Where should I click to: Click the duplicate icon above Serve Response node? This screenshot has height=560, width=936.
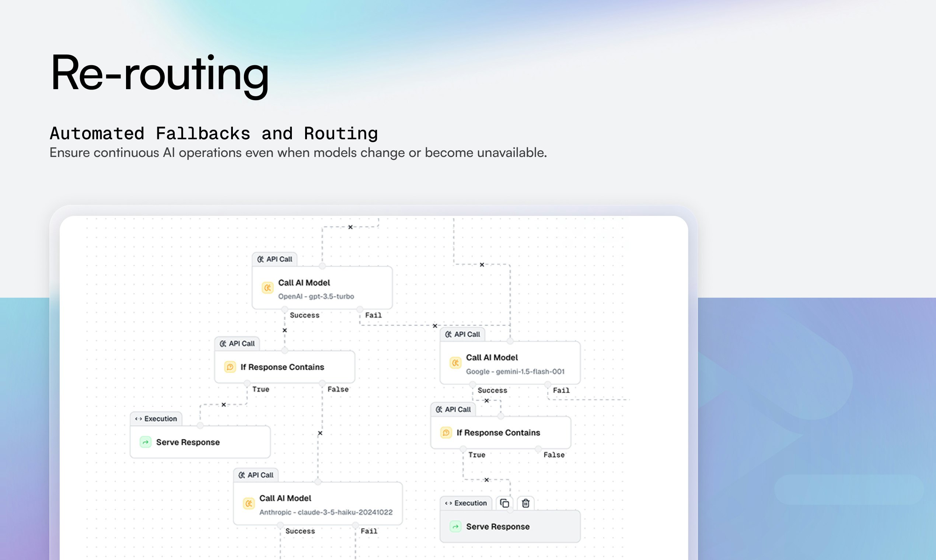(504, 503)
